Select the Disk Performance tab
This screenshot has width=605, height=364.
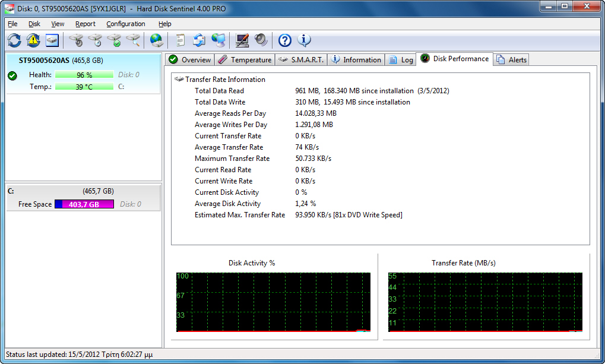(x=455, y=59)
